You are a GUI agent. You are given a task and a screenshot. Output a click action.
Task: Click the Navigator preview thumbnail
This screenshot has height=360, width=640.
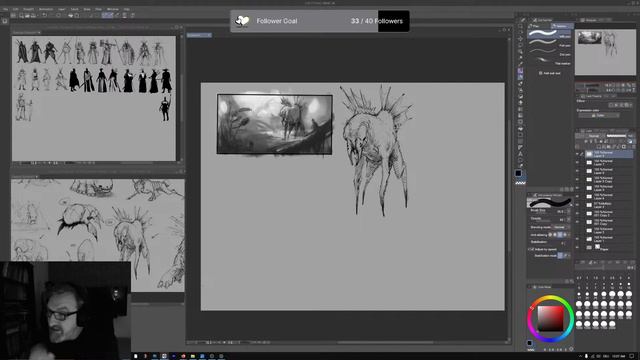coord(605,52)
